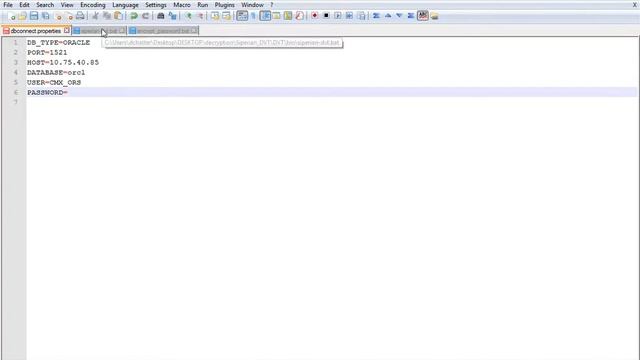Click the Zoom In toolbar icon
Viewport: 640px width, 360px height.
click(x=188, y=16)
